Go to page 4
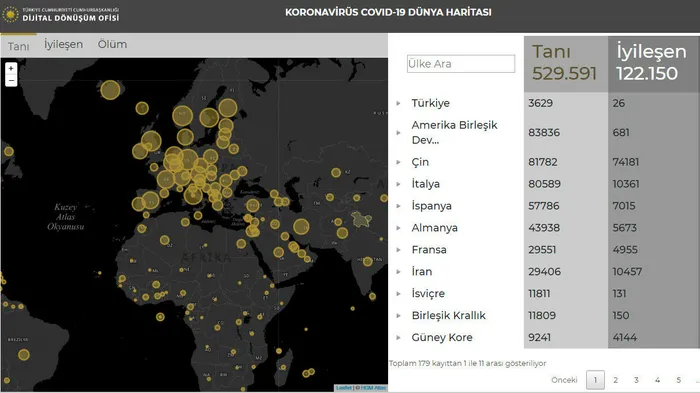Image resolution: width=700 pixels, height=393 pixels. pos(657,380)
